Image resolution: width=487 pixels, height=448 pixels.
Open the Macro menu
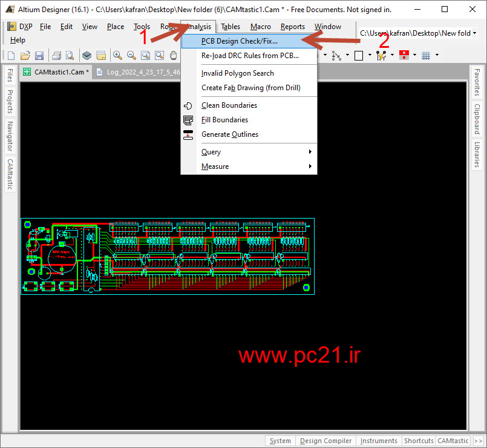coord(261,27)
